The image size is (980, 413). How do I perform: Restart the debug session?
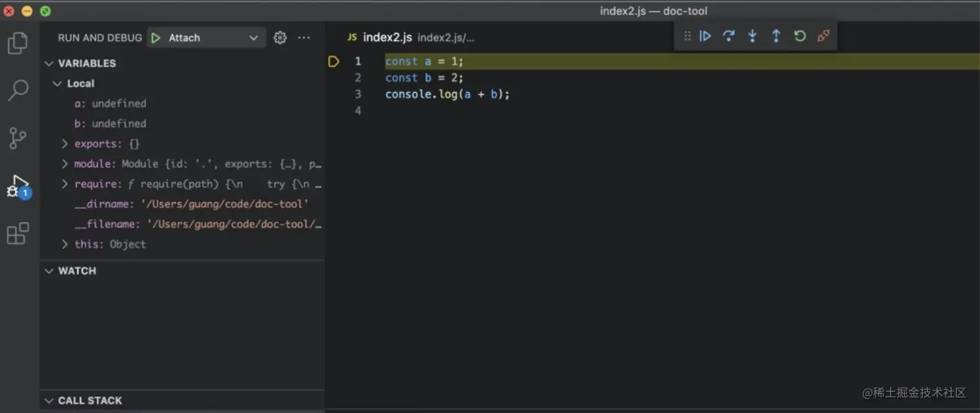point(800,36)
